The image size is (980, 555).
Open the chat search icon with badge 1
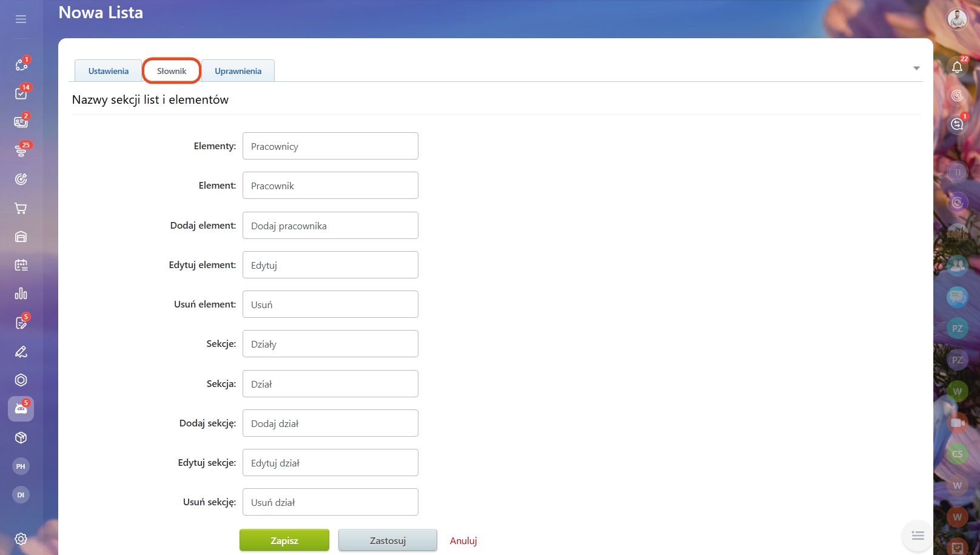(x=957, y=124)
